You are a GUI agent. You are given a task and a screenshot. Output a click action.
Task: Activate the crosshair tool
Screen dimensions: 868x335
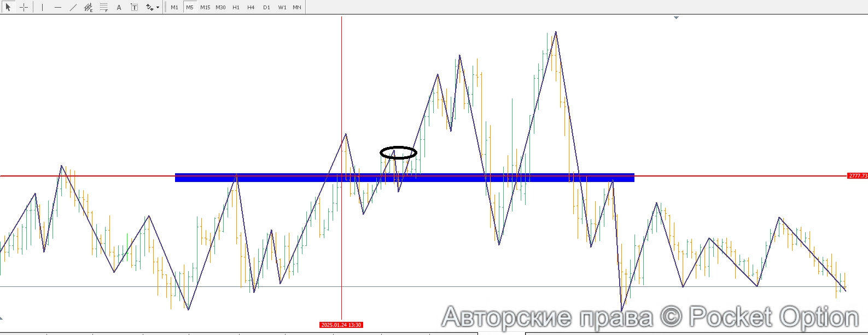(x=24, y=7)
